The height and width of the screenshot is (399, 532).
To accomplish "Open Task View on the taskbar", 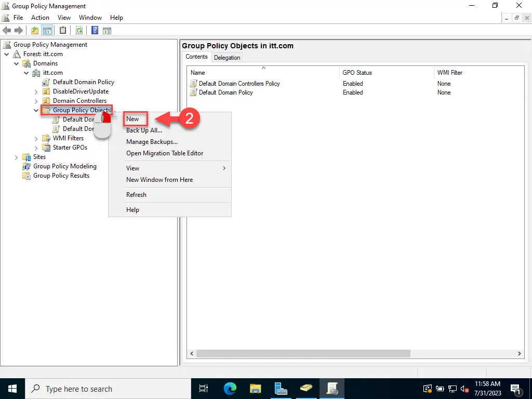I will (x=204, y=389).
